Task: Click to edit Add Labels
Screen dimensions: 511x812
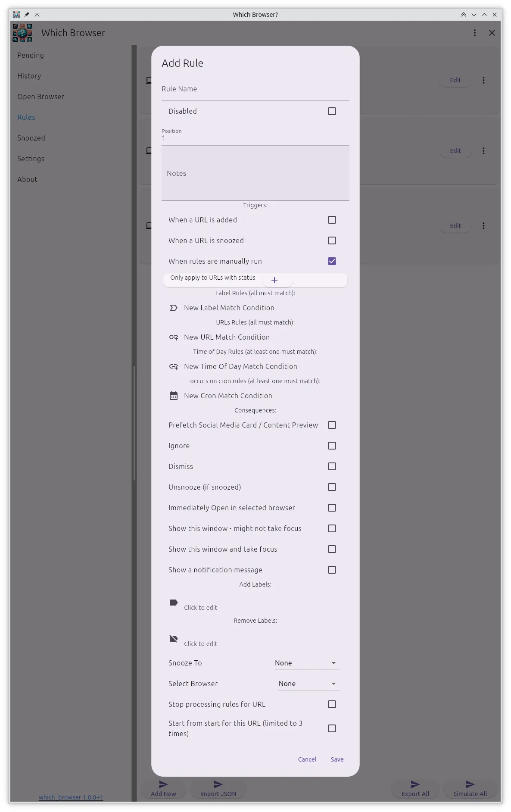Action: point(200,608)
